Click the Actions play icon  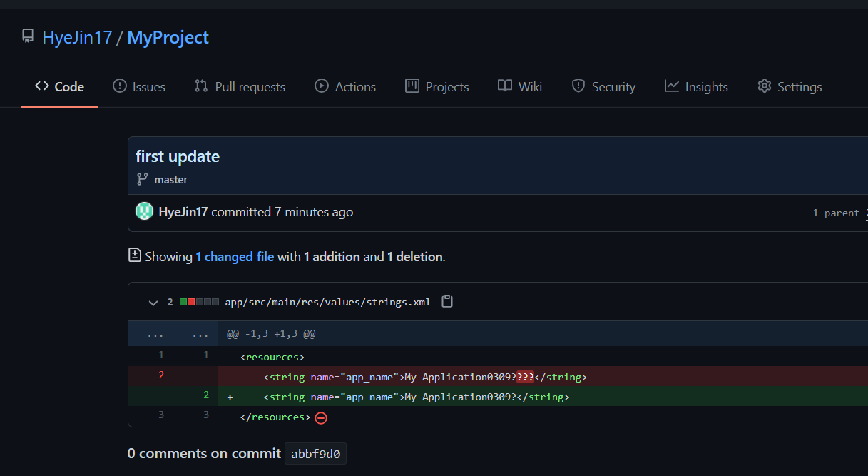[x=322, y=86]
